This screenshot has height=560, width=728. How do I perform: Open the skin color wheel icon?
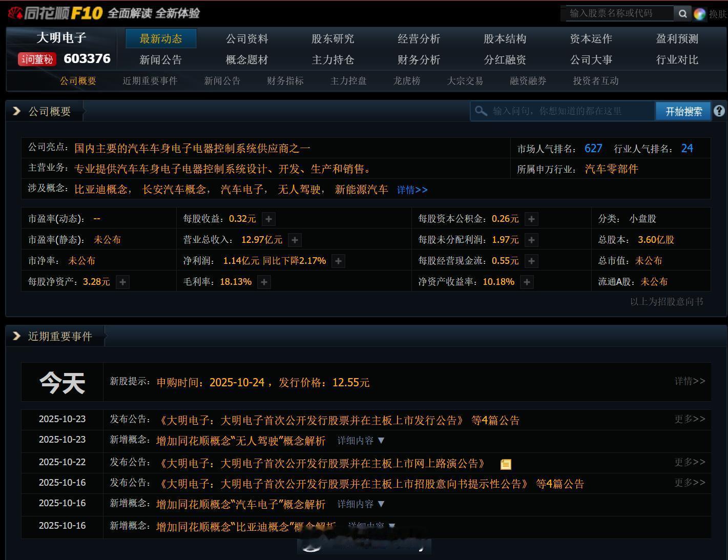tap(699, 14)
